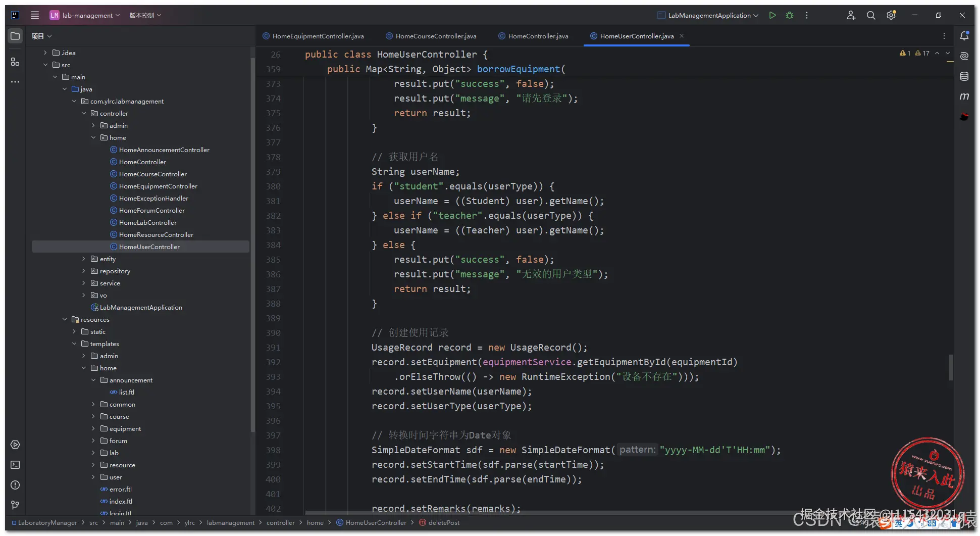Open the Structure tool window icon

15,62
